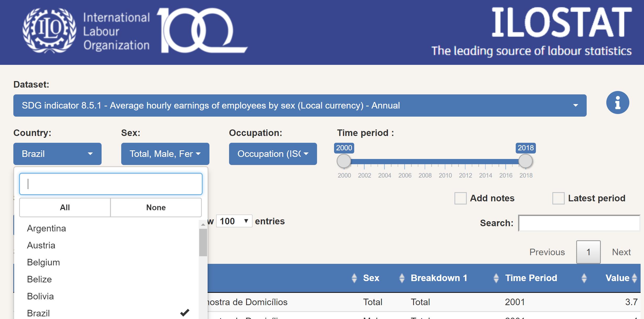The width and height of the screenshot is (644, 319).
Task: Go to the Next table page
Action: pos(621,252)
